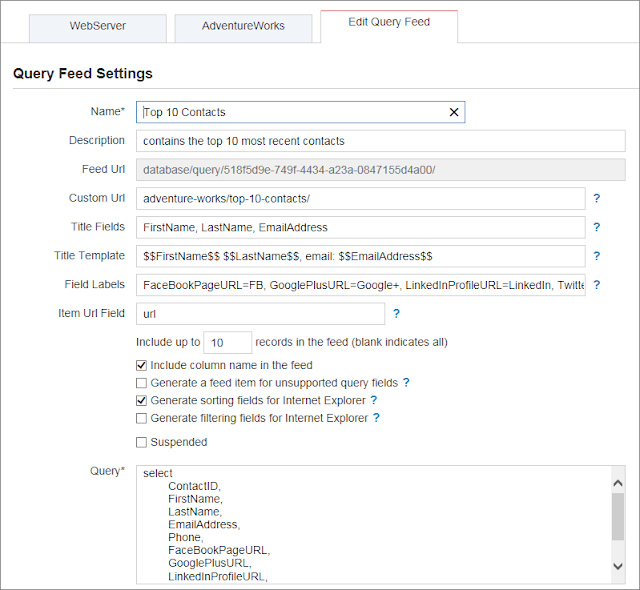Viewport: 640px width, 590px height.
Task: Open the AdventureWorks tab
Action: pyautogui.click(x=242, y=27)
